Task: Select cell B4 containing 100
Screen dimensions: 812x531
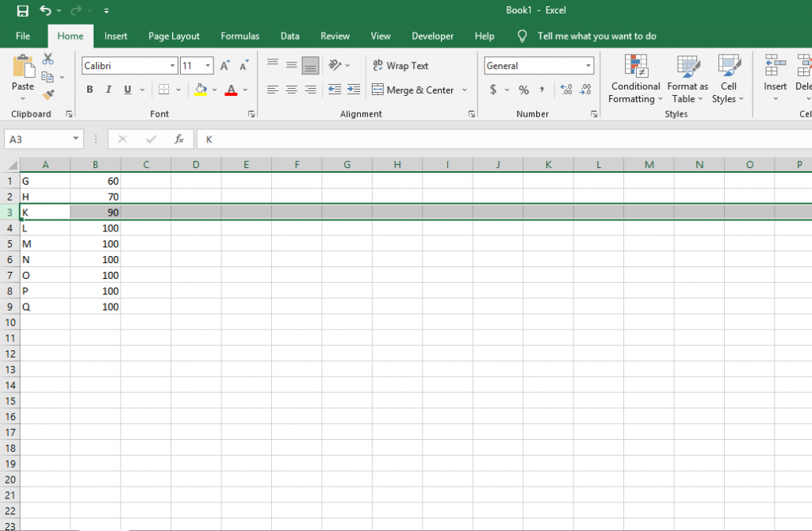Action: coord(95,228)
